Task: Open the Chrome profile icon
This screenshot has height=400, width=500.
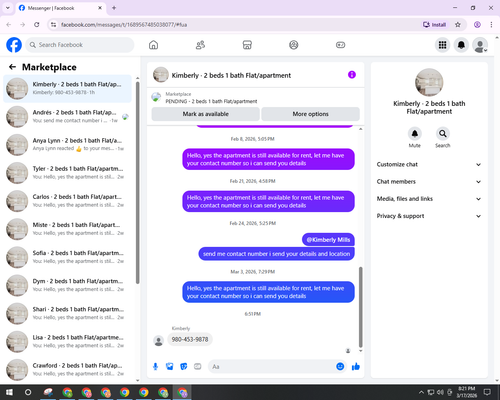Action: click(x=477, y=25)
